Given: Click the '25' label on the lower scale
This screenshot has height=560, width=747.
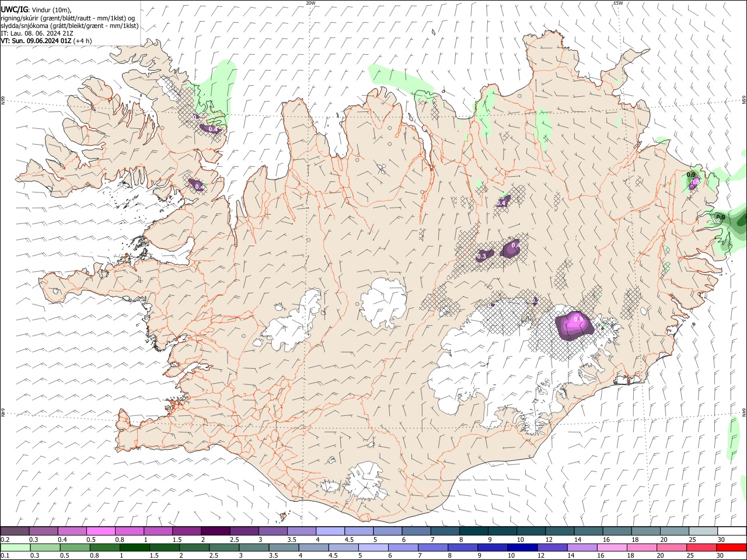Looking at the screenshot, I should point(690,555).
